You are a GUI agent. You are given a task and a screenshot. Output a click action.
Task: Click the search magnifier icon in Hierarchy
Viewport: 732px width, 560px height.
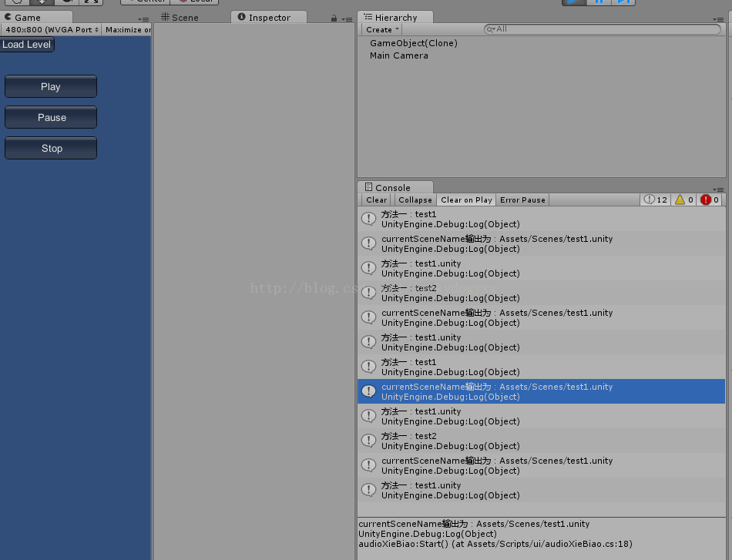[x=490, y=29]
